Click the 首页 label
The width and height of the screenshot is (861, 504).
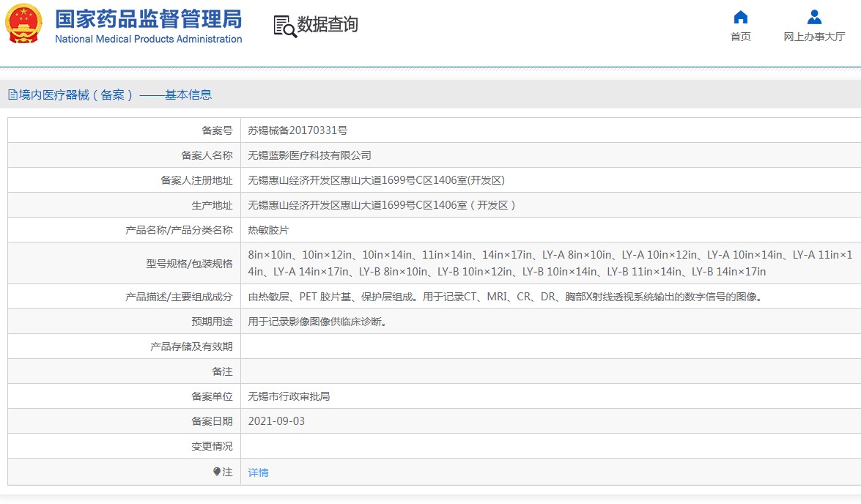point(740,37)
